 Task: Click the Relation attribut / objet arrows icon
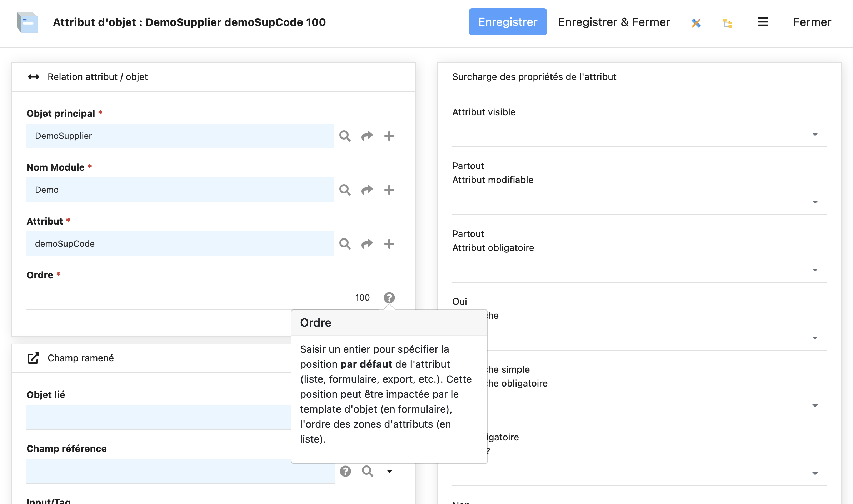(x=34, y=77)
